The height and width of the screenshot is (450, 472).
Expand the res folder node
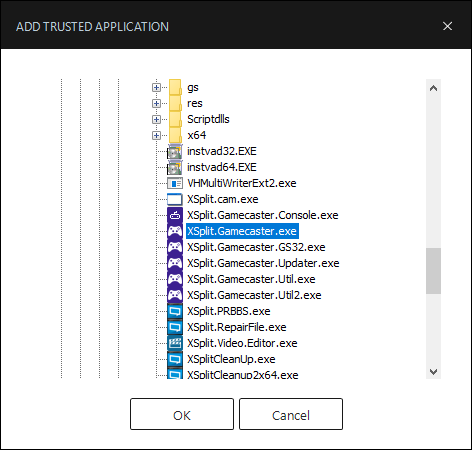coord(156,103)
